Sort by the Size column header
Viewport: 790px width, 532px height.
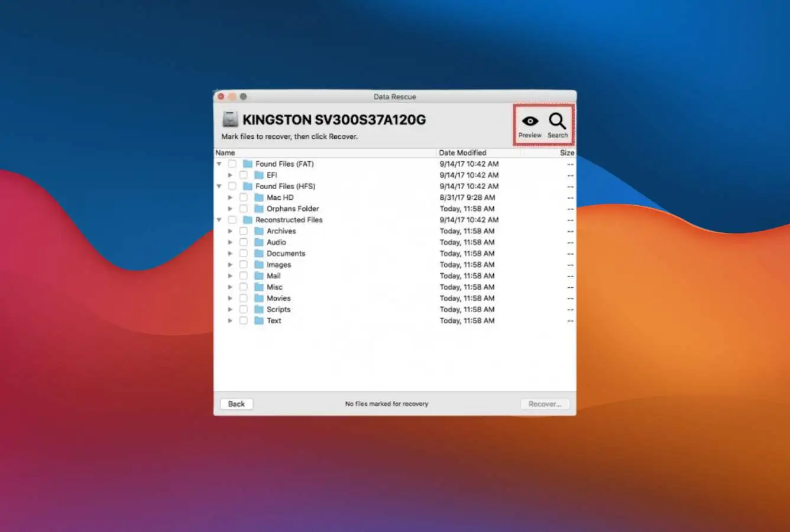[x=548, y=153]
